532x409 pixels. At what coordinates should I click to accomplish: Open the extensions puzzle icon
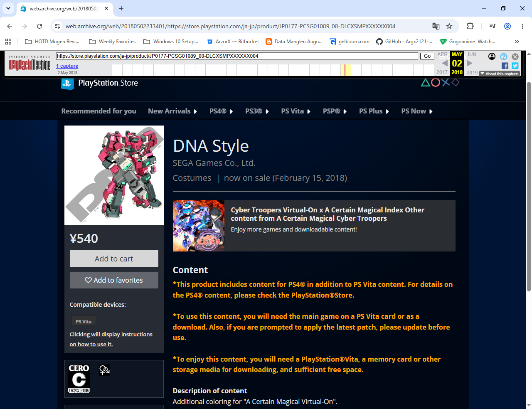point(470,26)
